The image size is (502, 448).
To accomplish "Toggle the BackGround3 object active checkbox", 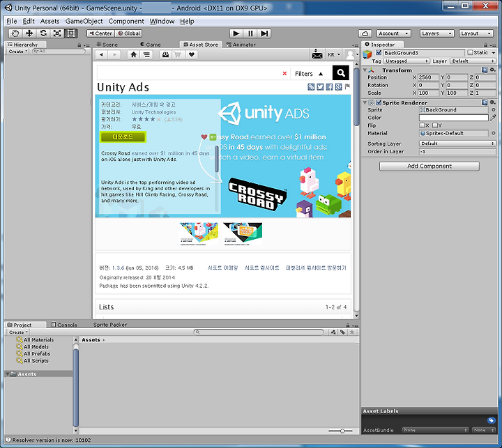I will [x=379, y=52].
